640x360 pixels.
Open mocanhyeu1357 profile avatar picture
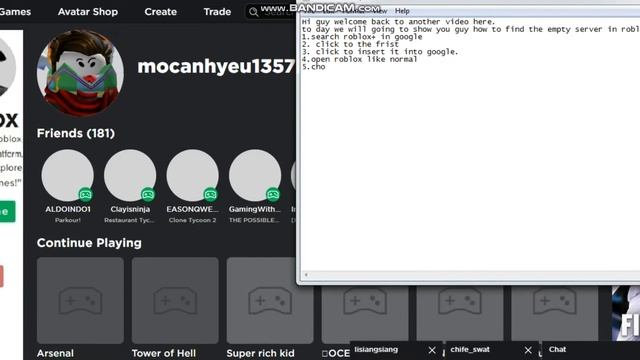(80, 73)
